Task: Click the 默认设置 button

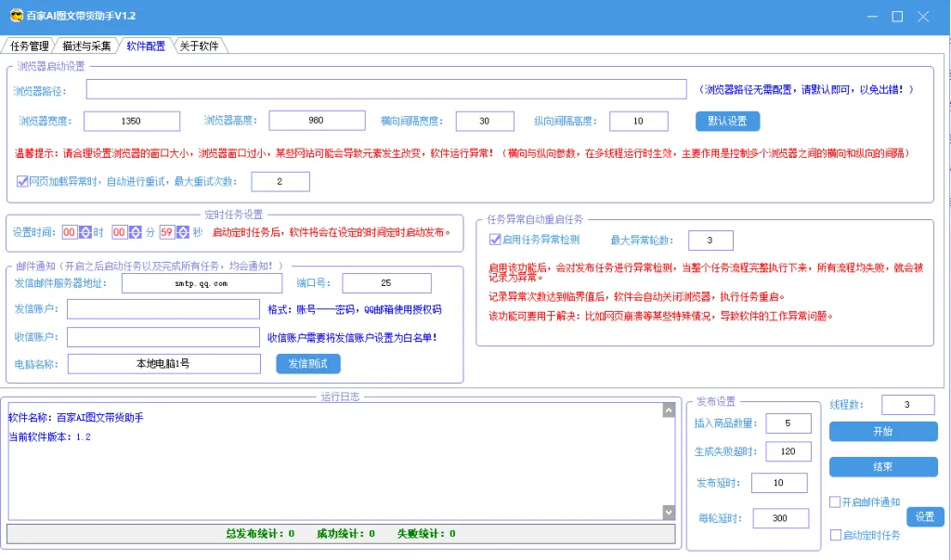Action: point(727,121)
